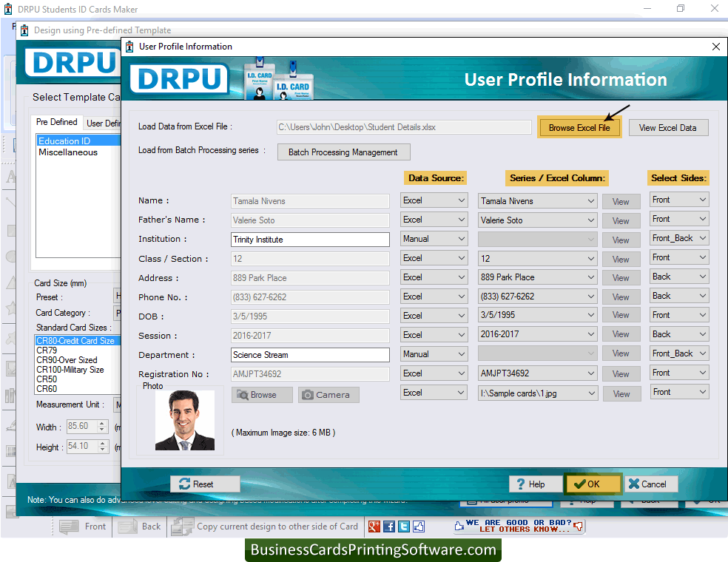Click the Height value field 54.10

[81, 446]
